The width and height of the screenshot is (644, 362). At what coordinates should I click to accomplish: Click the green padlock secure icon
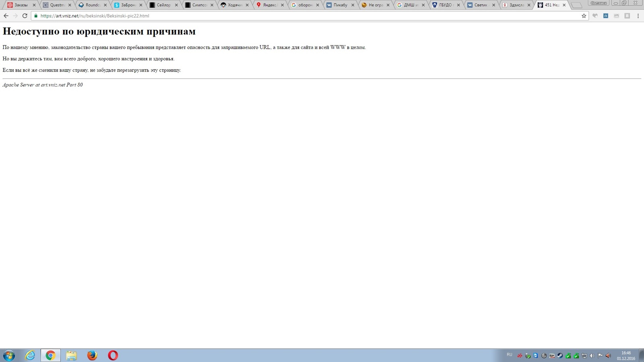point(36,16)
